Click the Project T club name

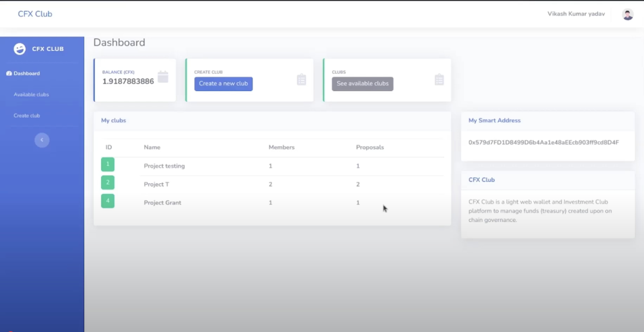tap(157, 184)
